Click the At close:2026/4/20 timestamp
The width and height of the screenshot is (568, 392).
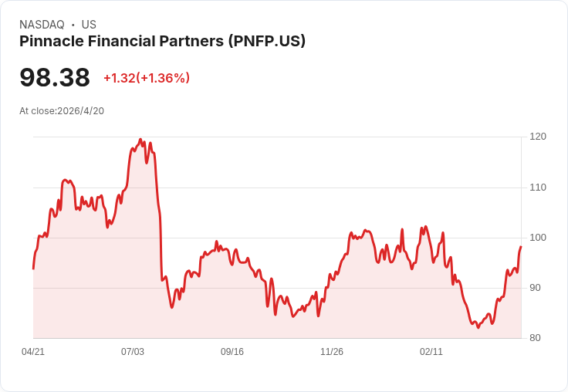click(x=62, y=111)
